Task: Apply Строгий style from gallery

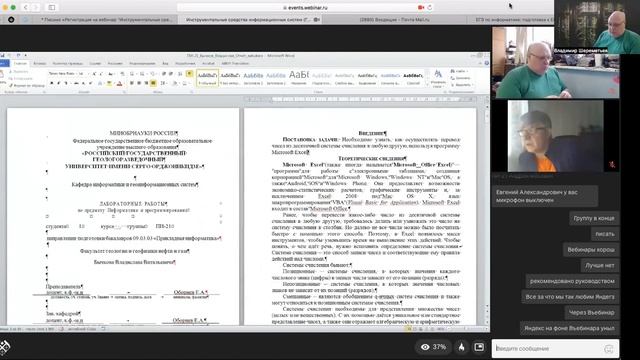Action: tap(413, 78)
